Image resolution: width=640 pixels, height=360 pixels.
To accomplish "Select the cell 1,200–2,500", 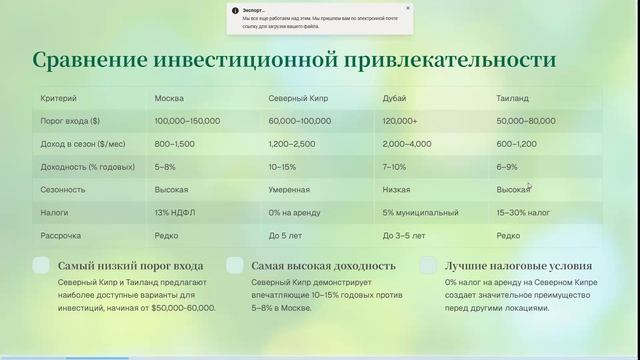I will click(291, 144).
